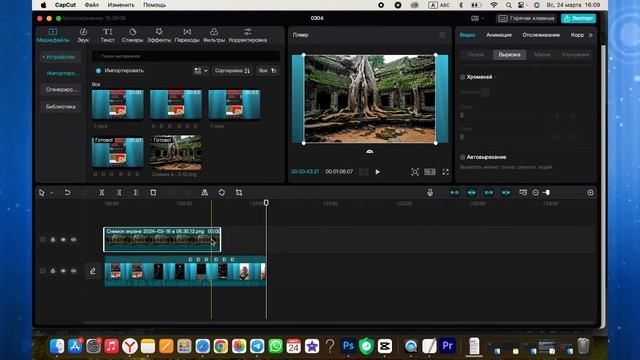Toggle visibility eye of top track
This screenshot has width=640, height=360.
[63, 240]
